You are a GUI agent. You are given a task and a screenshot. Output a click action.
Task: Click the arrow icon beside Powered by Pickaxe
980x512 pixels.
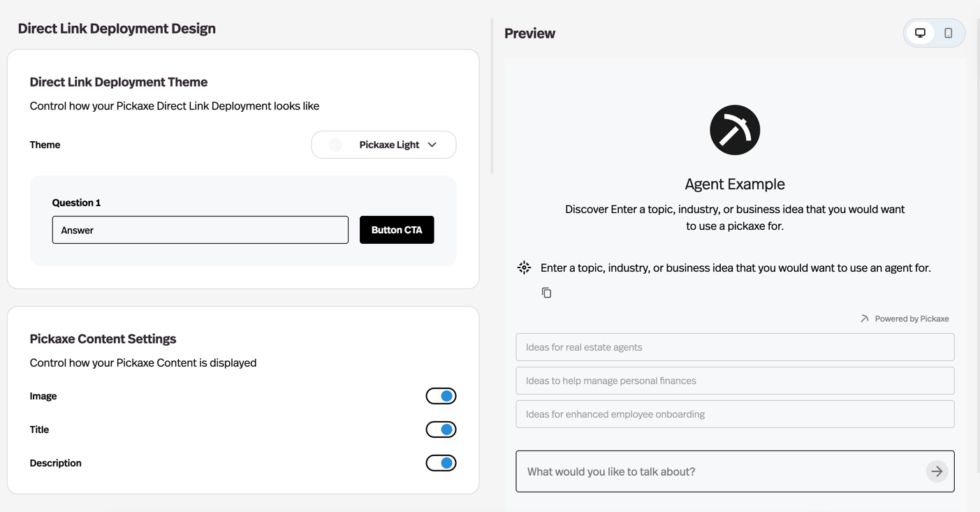pyautogui.click(x=864, y=318)
